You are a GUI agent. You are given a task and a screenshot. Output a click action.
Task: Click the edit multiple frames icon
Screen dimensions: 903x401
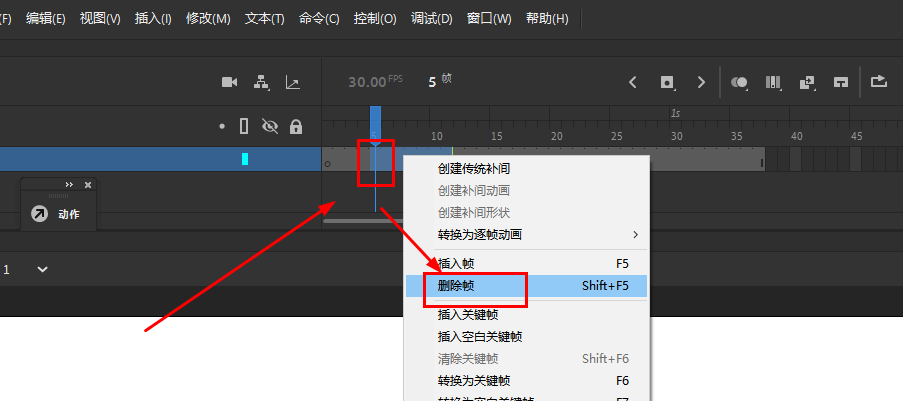point(773,82)
